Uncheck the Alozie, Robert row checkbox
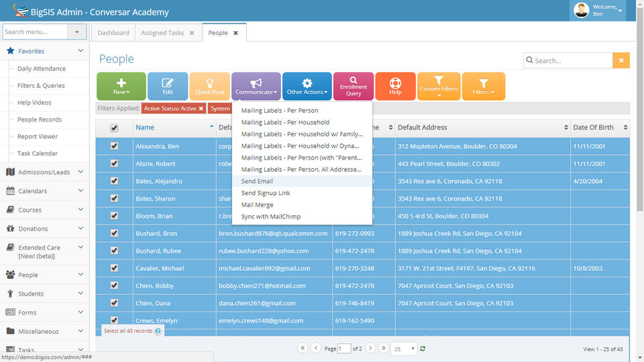The height and width of the screenshot is (362, 644). (x=114, y=164)
